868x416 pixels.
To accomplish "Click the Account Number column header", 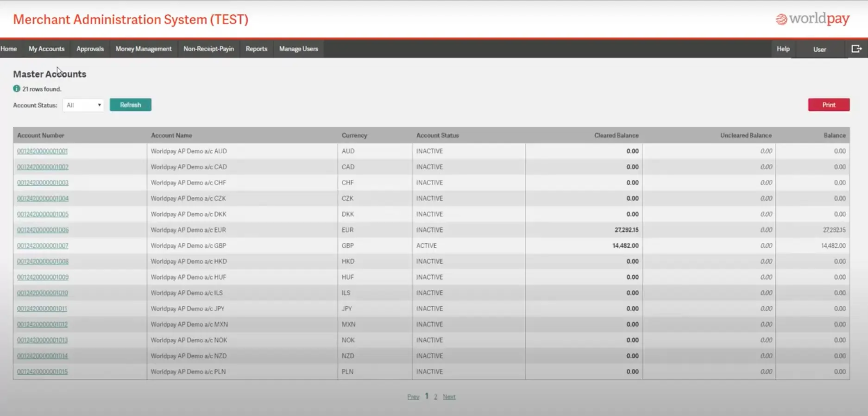I will tap(41, 135).
